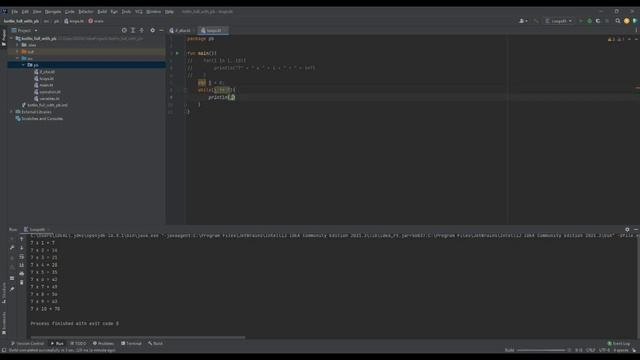Click scroll up the stack trace arrow

[x=22, y=240]
